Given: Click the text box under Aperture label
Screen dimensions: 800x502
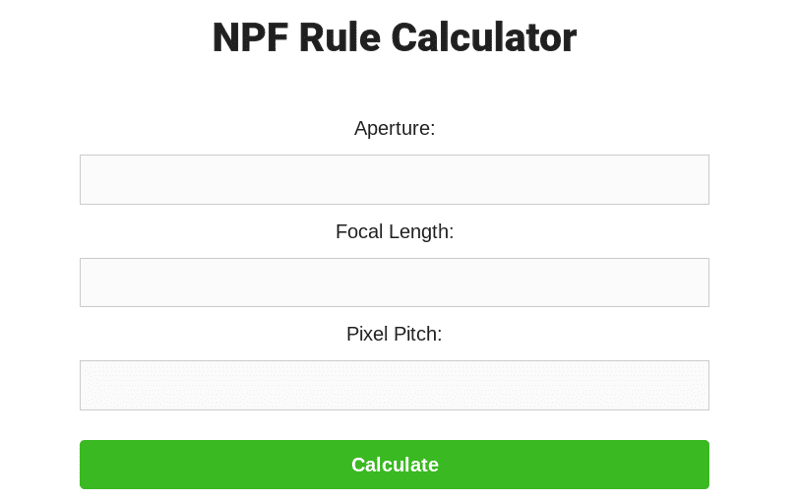Looking at the screenshot, I should (x=394, y=180).
